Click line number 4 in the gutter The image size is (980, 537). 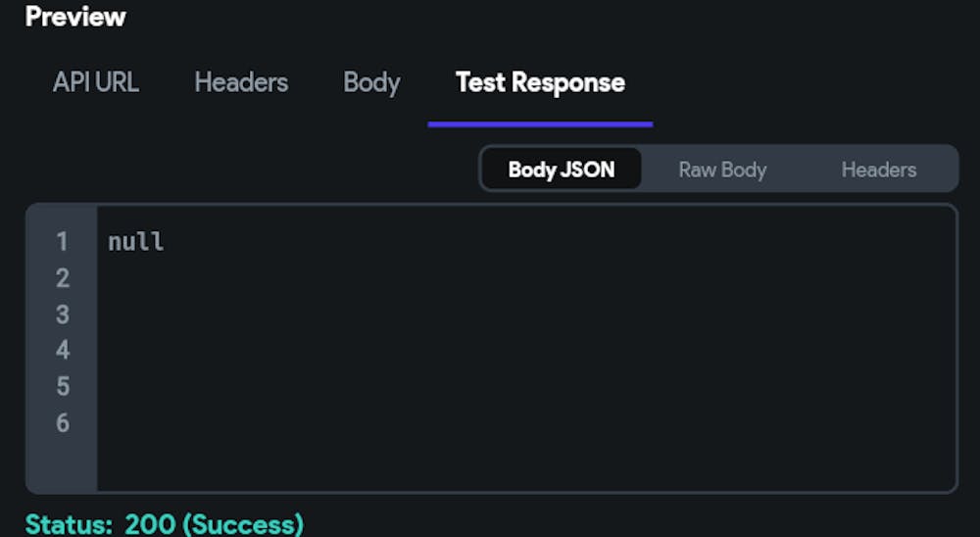click(x=62, y=350)
